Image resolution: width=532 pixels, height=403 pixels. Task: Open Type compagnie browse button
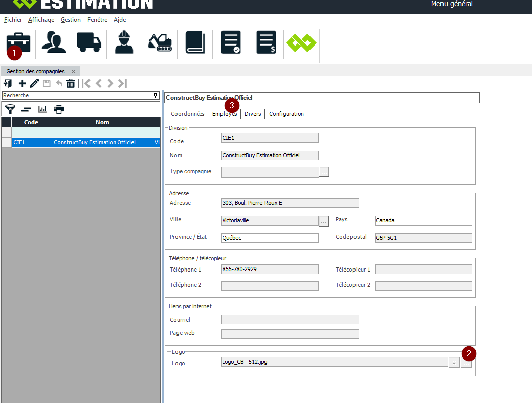(x=324, y=172)
